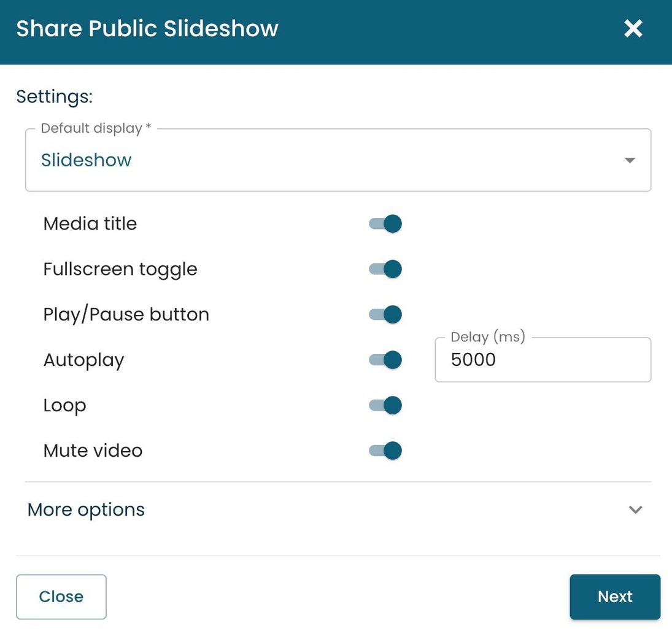This screenshot has width=672, height=631.
Task: Click the 5000 delay value
Action: click(473, 360)
